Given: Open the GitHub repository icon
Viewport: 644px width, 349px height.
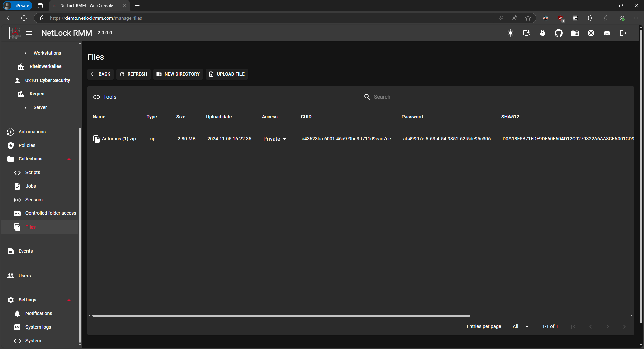Looking at the screenshot, I should coord(559,33).
